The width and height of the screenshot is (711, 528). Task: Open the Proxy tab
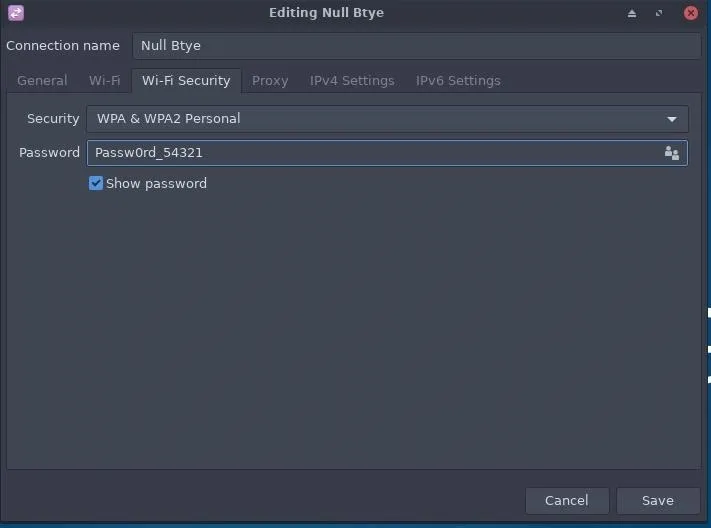(270, 81)
